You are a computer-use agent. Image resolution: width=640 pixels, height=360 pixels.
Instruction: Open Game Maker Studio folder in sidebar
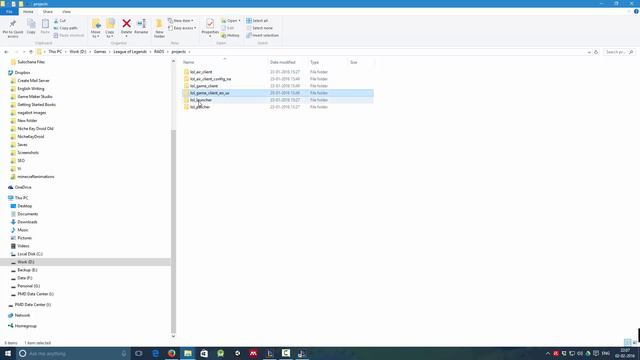[x=35, y=97]
